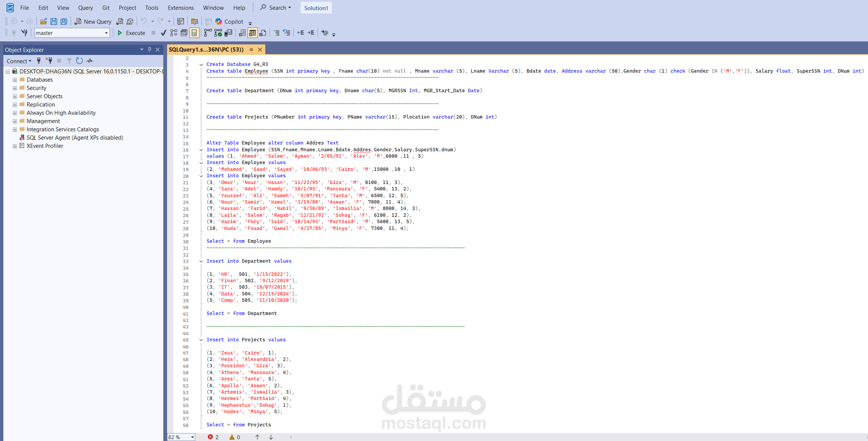Open the Find in Files icon
The image size is (868, 441).
point(195,21)
